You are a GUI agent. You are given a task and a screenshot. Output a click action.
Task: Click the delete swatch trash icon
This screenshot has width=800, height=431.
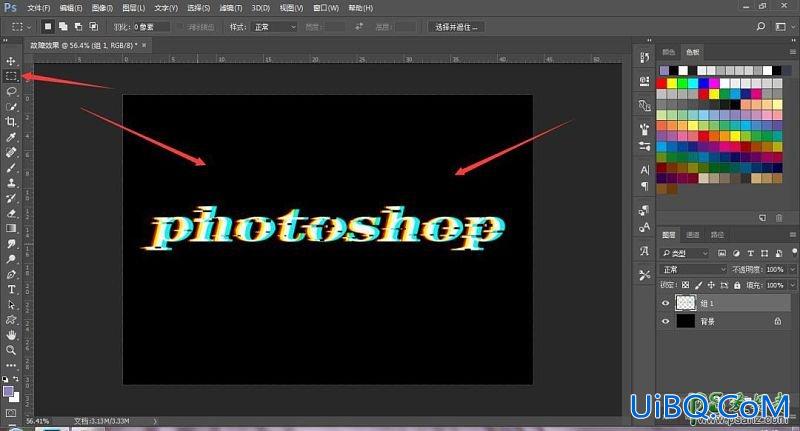click(x=779, y=218)
